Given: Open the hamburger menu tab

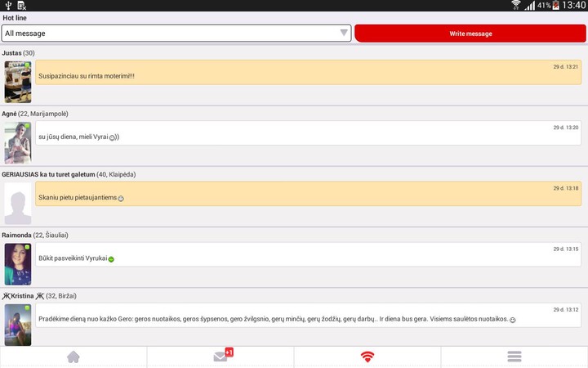Looking at the screenshot, I should [514, 357].
